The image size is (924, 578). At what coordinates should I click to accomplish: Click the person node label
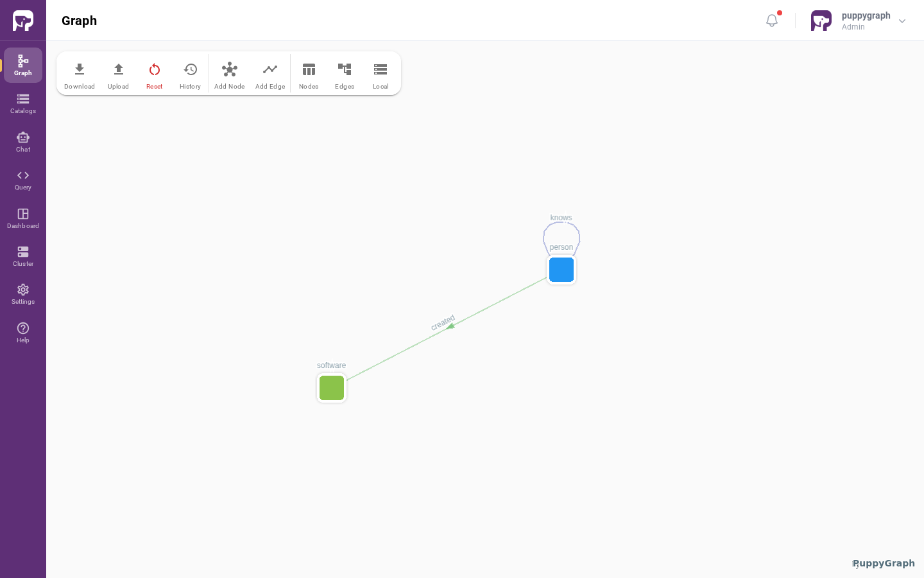(x=561, y=247)
